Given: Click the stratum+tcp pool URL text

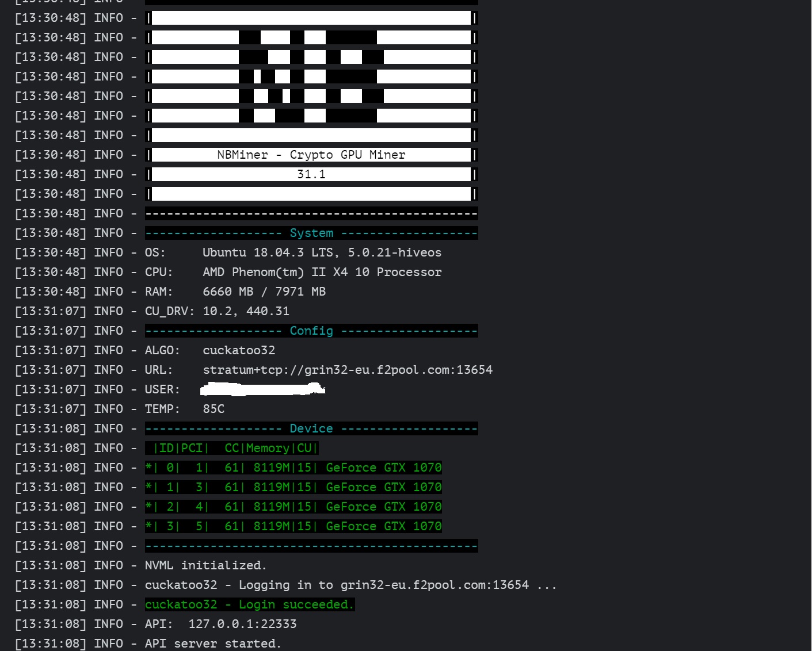Looking at the screenshot, I should (348, 370).
